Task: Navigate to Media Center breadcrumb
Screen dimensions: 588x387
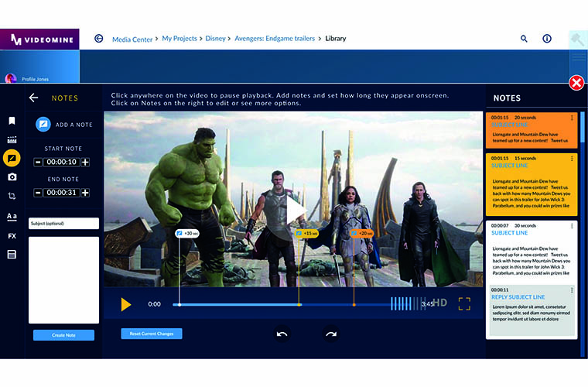Action: click(132, 39)
